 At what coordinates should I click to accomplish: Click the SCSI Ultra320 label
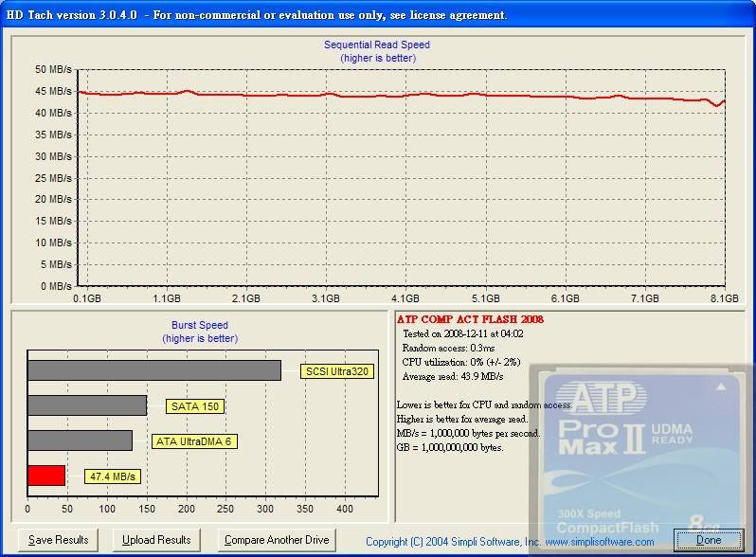point(337,371)
